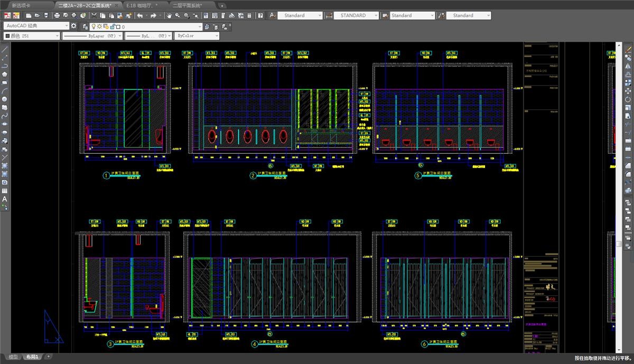Viewport: 634px width, 364px height.
Task: Click the Undo arrow icon
Action: [x=139, y=16]
